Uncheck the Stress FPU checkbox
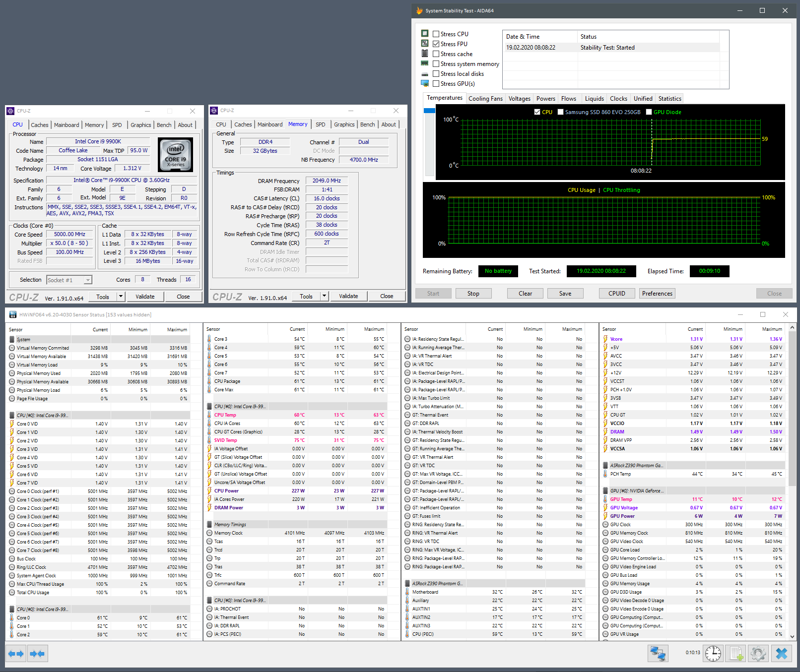The height and width of the screenshot is (672, 800). (436, 44)
